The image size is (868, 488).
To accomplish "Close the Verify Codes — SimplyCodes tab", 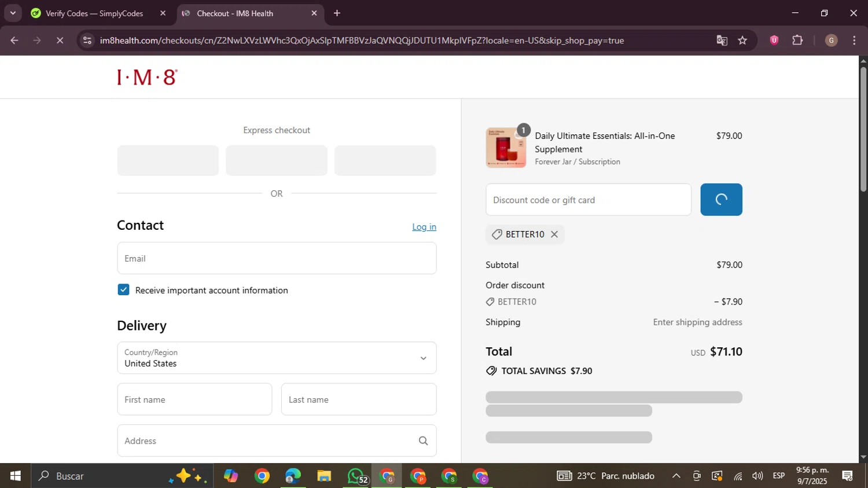I will pyautogui.click(x=163, y=13).
